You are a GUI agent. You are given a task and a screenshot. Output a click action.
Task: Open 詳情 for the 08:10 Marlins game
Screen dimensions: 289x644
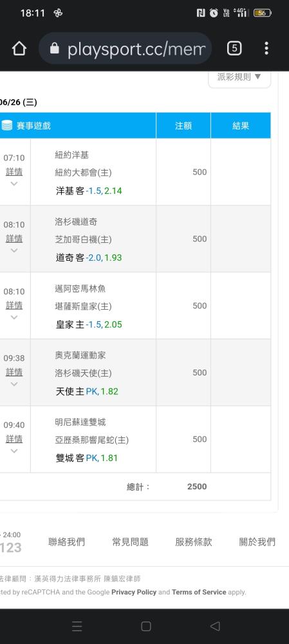14,305
